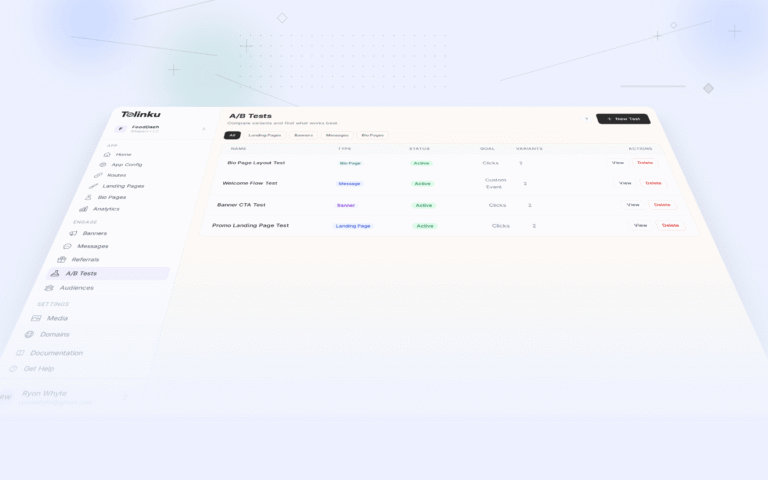768x480 pixels.
Task: Click the Get Help question icon
Action: click(x=13, y=369)
